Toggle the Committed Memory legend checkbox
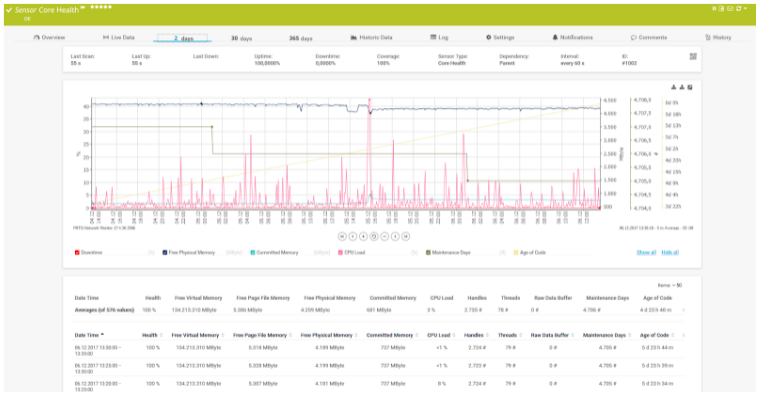 253,253
